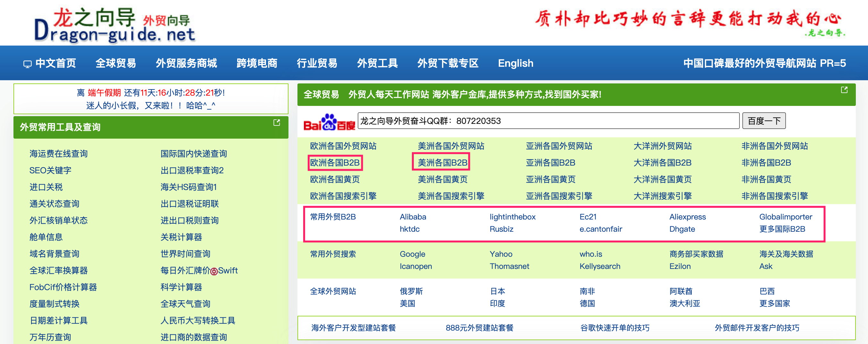Open the Thomasnet link
Viewport: 868px width, 344px height.
pos(509,266)
